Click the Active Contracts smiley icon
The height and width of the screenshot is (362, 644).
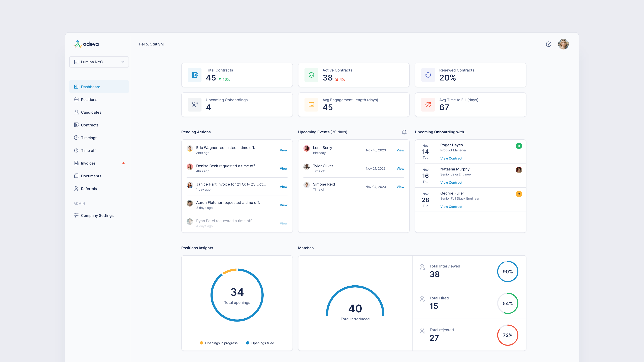311,75
